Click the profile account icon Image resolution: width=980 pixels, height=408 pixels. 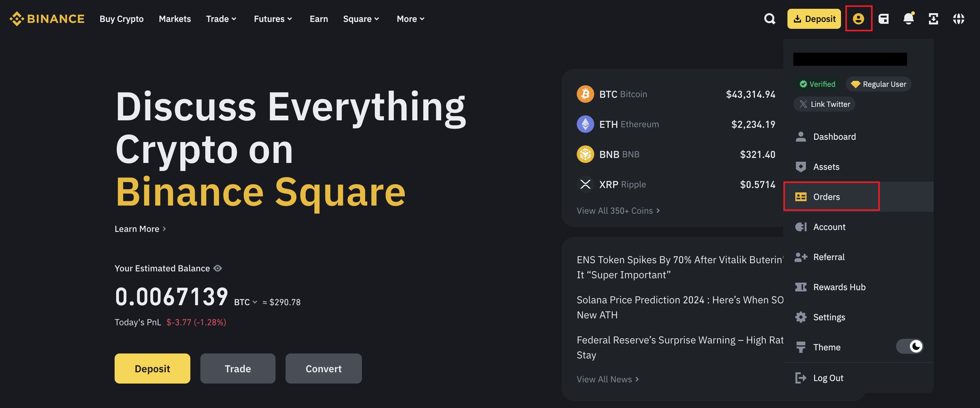[x=858, y=19]
